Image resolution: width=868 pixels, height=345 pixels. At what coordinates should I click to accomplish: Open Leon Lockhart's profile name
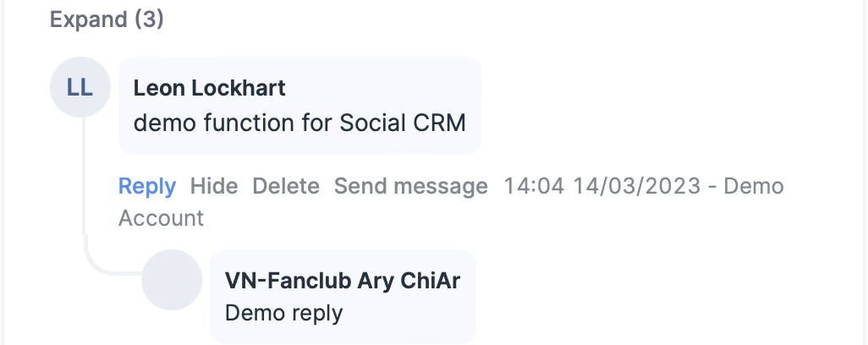(209, 87)
